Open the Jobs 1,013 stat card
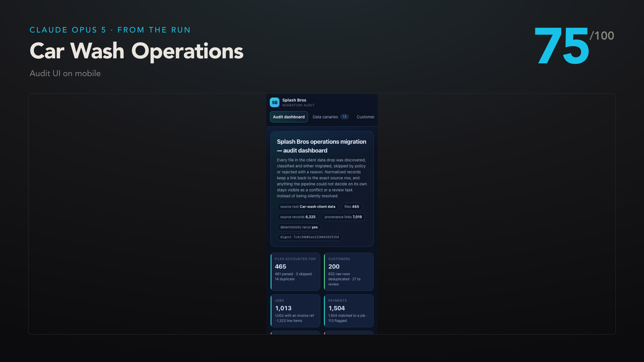The height and width of the screenshot is (362, 644). coord(296,311)
